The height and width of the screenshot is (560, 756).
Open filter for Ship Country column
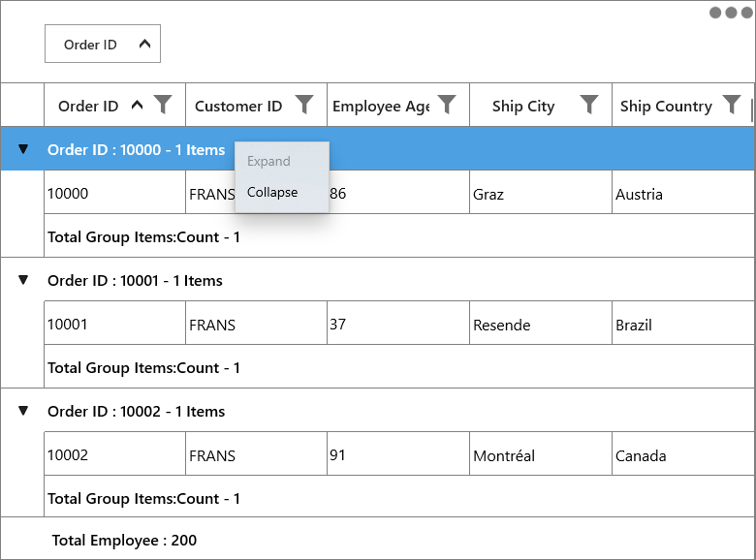pyautogui.click(x=732, y=104)
